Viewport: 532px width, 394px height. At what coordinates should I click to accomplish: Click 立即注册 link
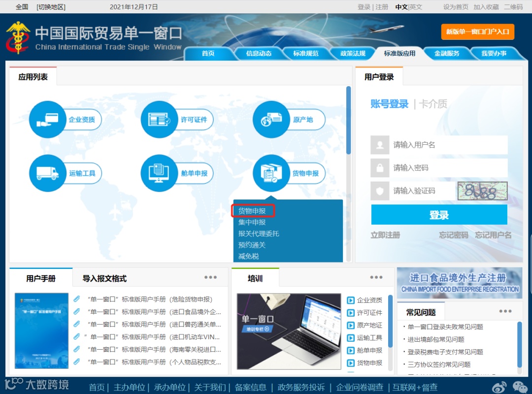pos(385,235)
